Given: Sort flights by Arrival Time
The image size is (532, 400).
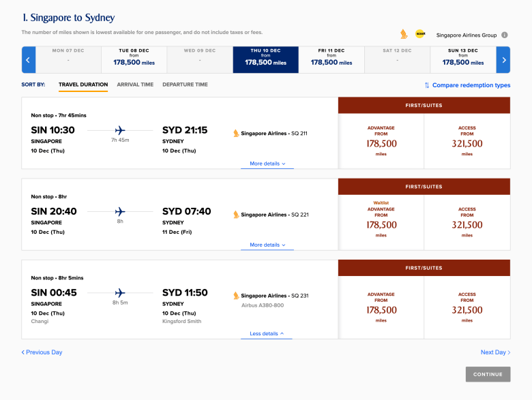Looking at the screenshot, I should pyautogui.click(x=135, y=85).
